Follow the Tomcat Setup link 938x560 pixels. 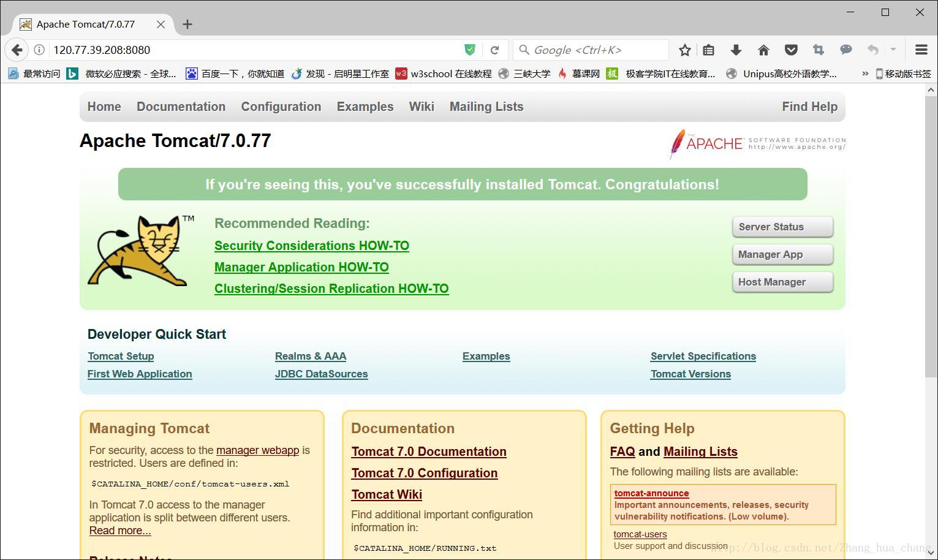click(121, 356)
